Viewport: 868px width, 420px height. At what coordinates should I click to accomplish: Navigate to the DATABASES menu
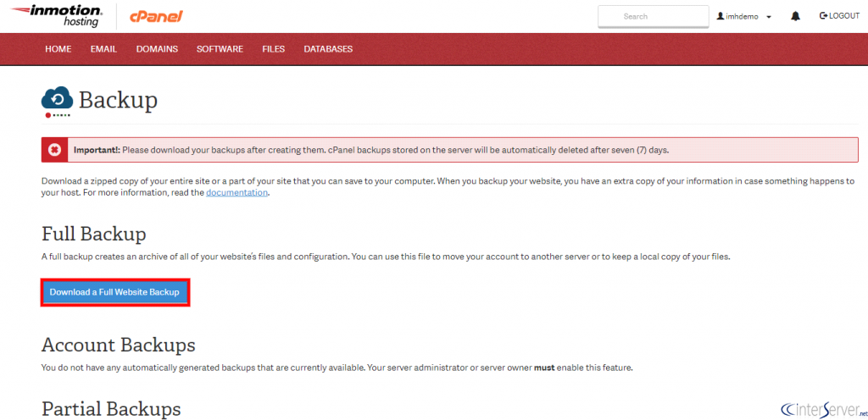point(328,49)
